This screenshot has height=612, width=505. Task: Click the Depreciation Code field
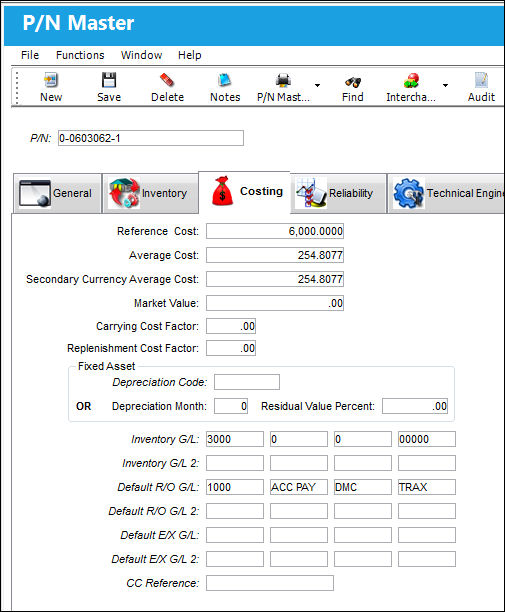pyautogui.click(x=247, y=382)
